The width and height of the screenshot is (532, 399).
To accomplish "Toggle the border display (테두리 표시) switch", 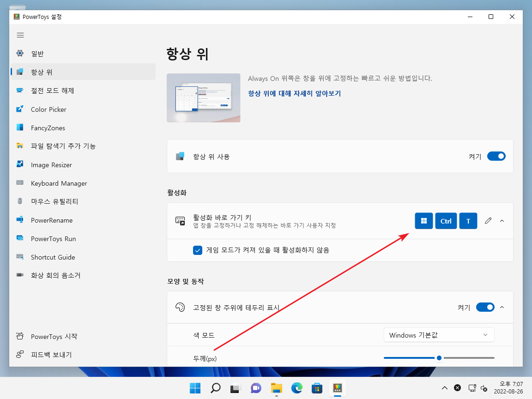I will pos(485,307).
